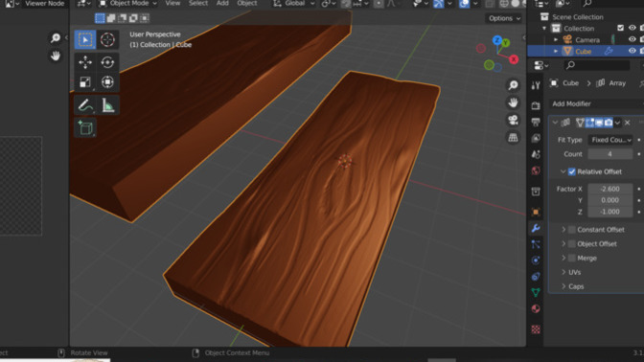Viewport: 644px width, 362px height.
Task: Select Cube in outliner
Action: coord(584,52)
